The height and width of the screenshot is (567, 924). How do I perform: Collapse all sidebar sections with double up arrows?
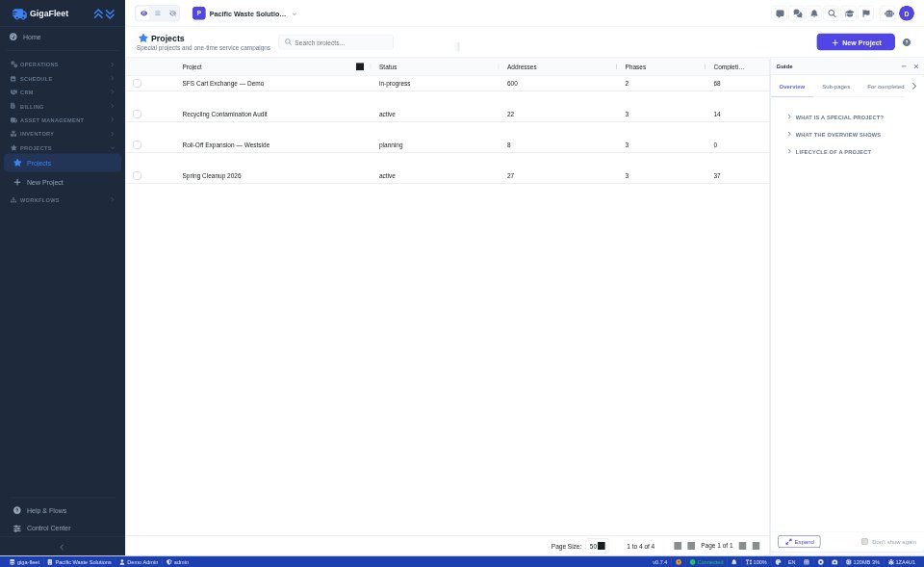click(98, 13)
